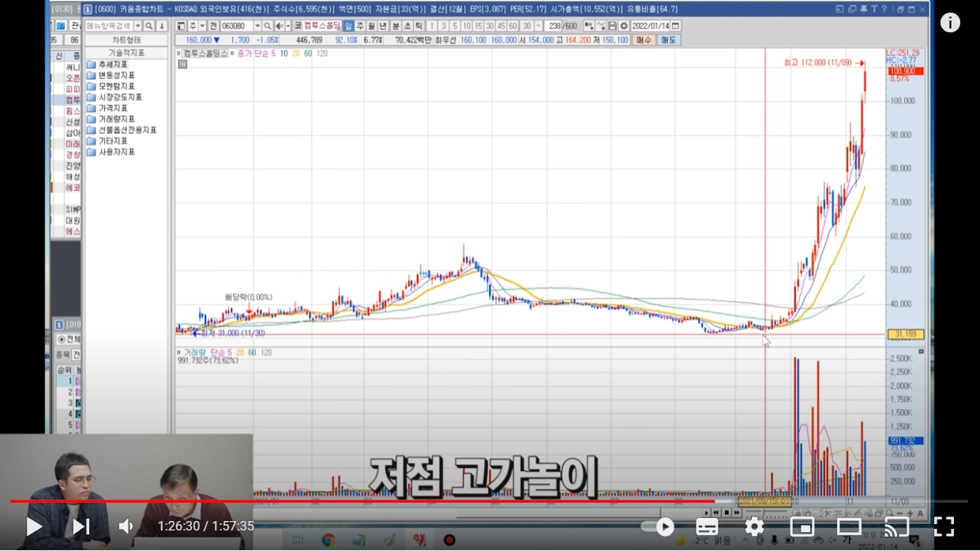980x551 pixels.
Task: Select minute (분) chart period
Action: tap(396, 26)
